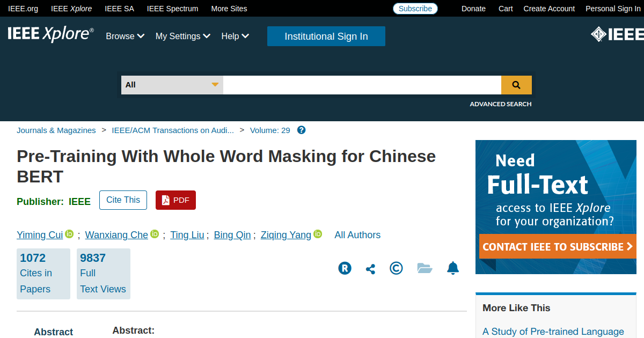Open author Bing Qin's profile
The width and height of the screenshot is (644, 338).
[232, 235]
